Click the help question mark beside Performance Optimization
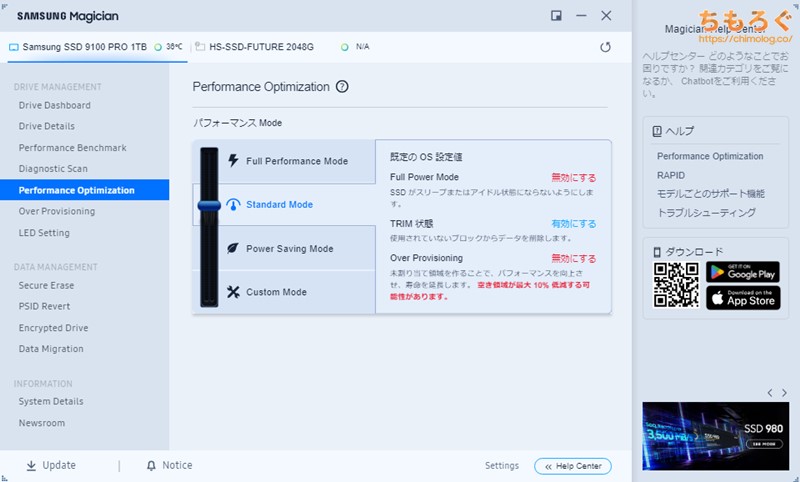Screen dimensions: 800x482 [x=342, y=87]
